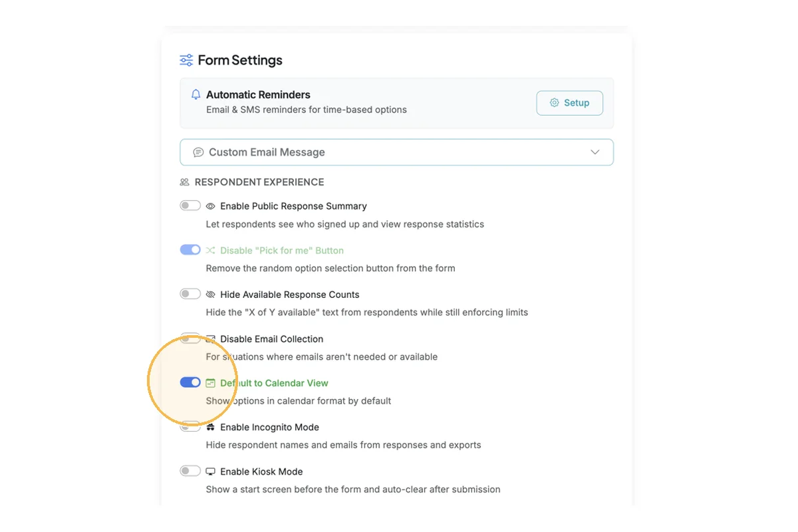Image resolution: width=798 pixels, height=532 pixels.
Task: Click Disable "Pick for me" Button label
Action: 282,251
